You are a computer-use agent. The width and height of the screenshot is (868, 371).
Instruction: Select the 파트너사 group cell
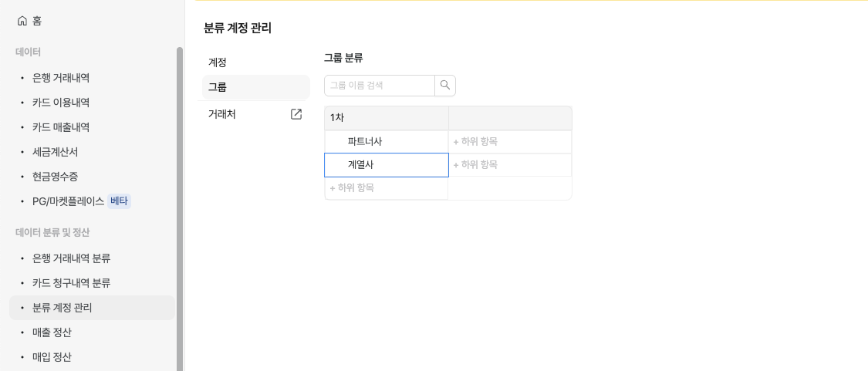tap(365, 142)
